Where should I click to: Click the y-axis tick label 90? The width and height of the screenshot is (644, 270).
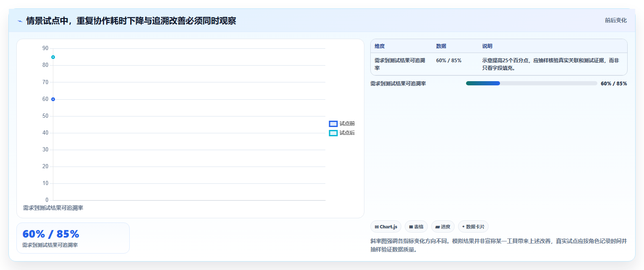point(45,48)
